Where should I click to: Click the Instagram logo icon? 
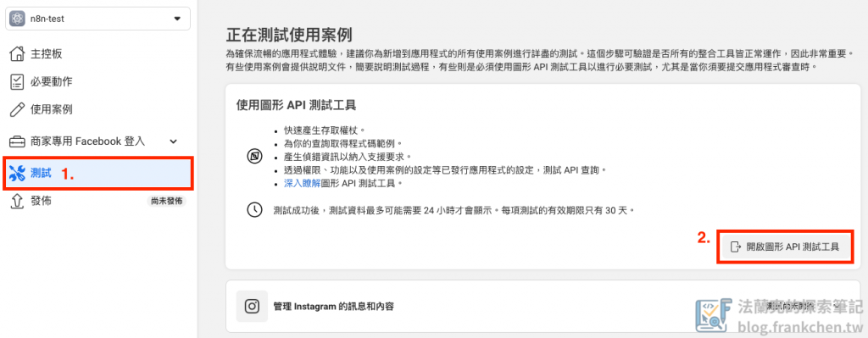[x=252, y=306]
